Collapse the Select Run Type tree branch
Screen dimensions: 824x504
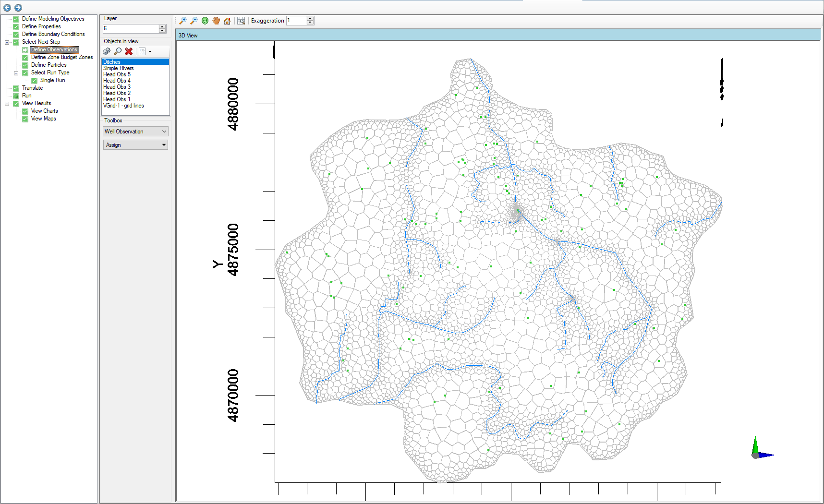point(17,72)
